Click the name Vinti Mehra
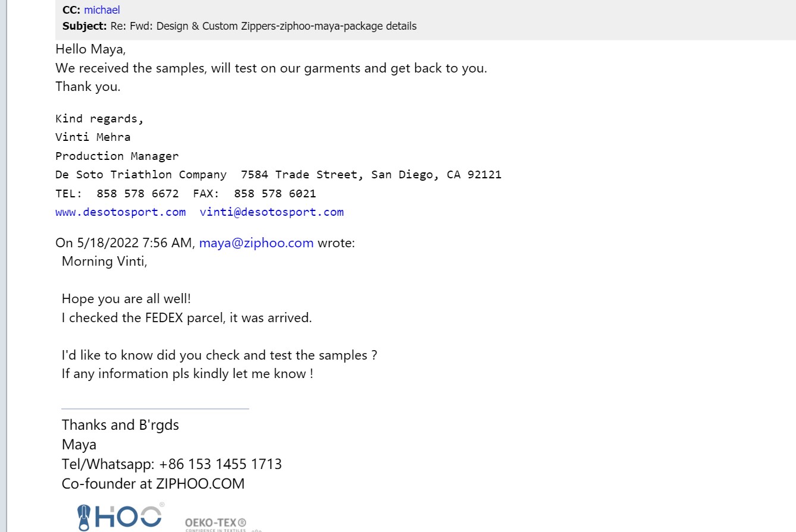This screenshot has width=796, height=532. click(93, 137)
